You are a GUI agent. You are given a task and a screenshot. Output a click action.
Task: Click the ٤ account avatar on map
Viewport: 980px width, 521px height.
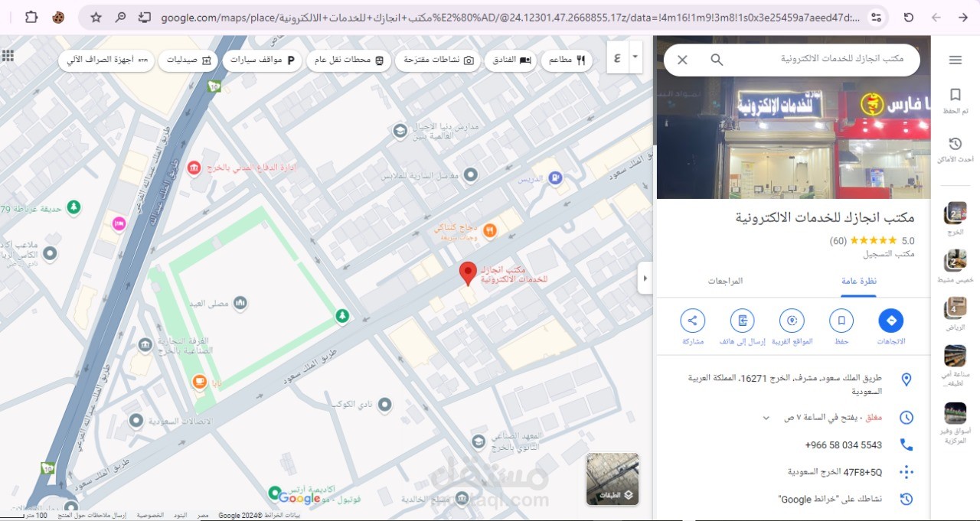(x=617, y=57)
